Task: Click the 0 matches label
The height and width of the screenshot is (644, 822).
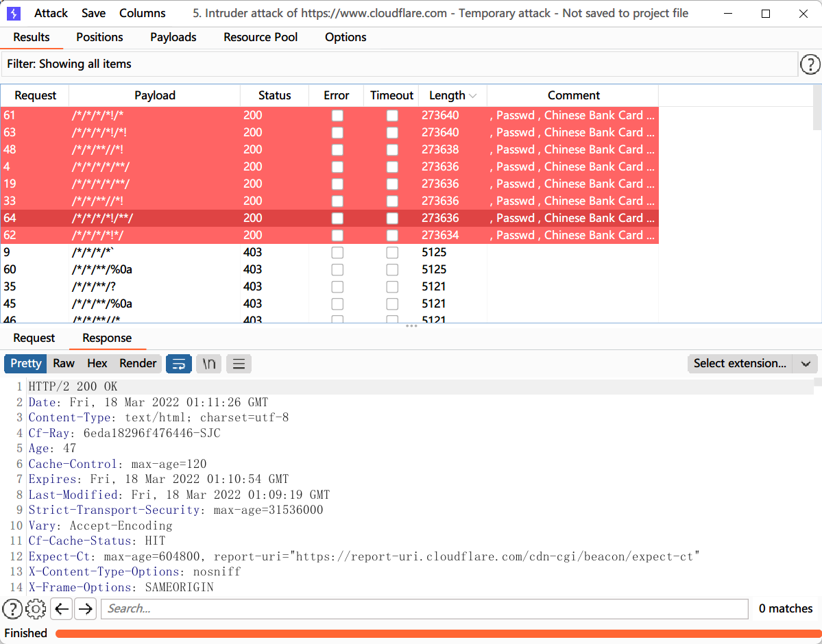Action: [x=785, y=609]
